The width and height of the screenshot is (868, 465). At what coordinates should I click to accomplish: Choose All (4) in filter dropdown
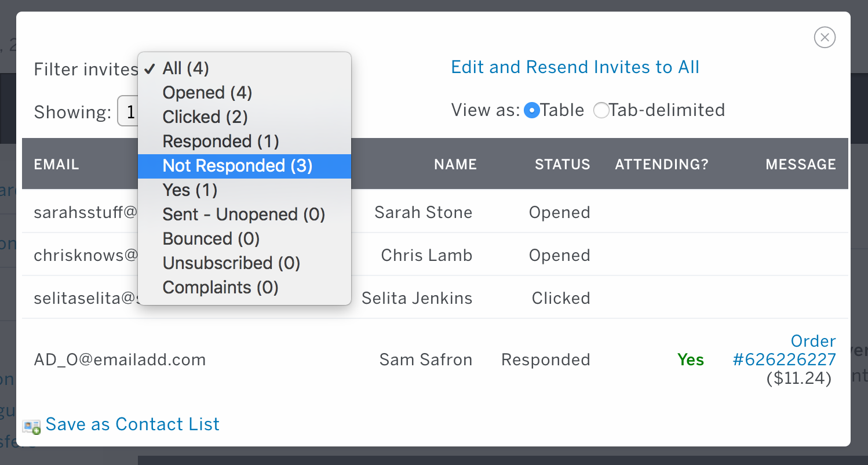(245, 68)
